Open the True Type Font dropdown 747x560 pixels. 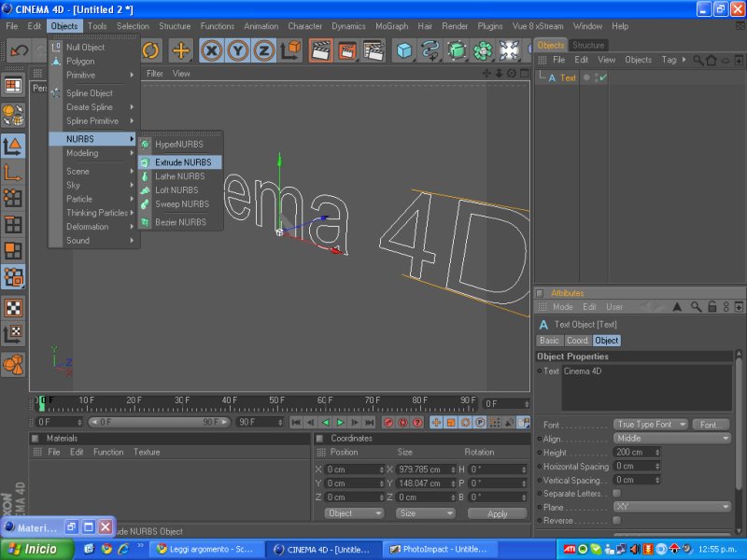[x=650, y=425]
